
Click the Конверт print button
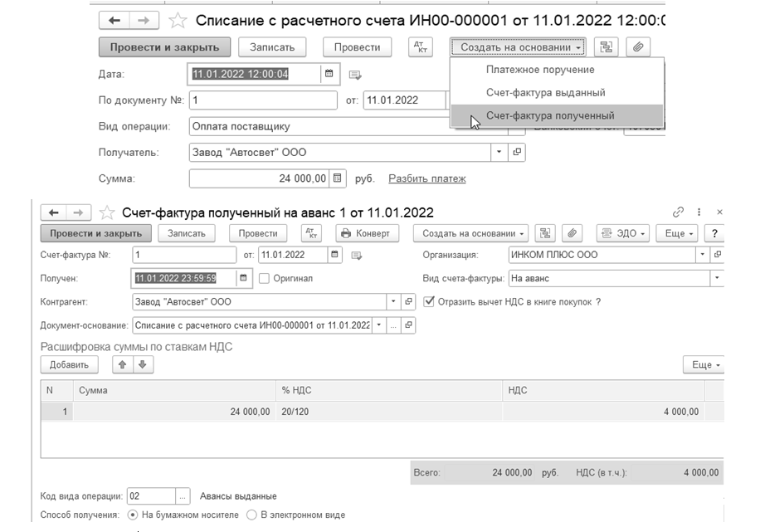pyautogui.click(x=367, y=233)
